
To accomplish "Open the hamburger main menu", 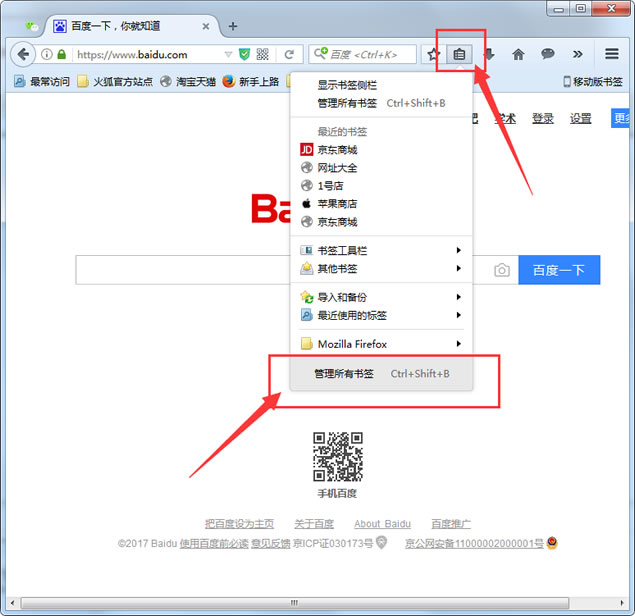I will [x=612, y=54].
